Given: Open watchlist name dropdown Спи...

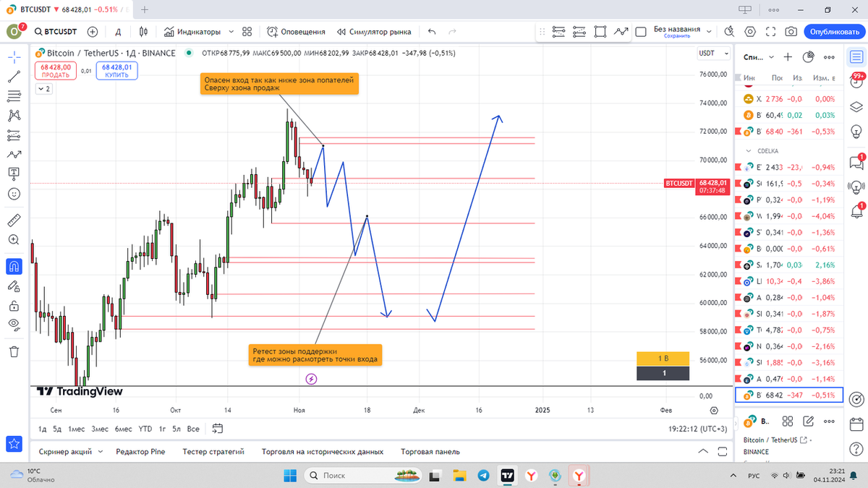Looking at the screenshot, I should pyautogui.click(x=759, y=57).
